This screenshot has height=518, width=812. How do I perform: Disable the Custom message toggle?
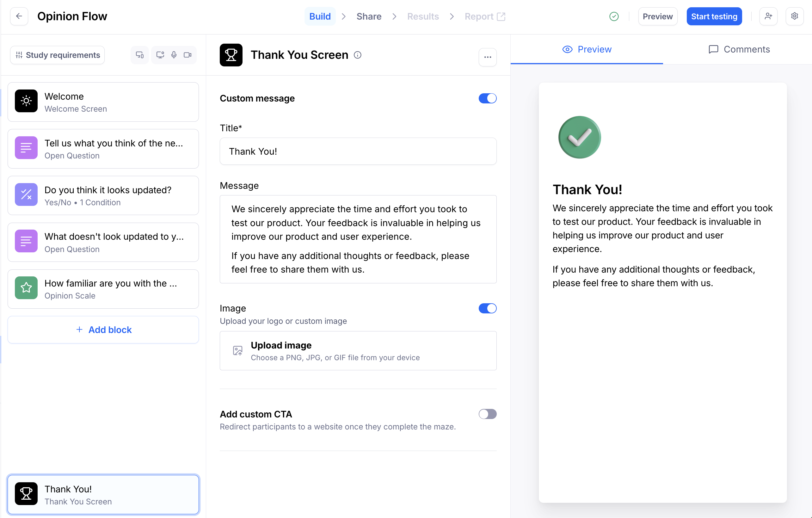tap(487, 98)
